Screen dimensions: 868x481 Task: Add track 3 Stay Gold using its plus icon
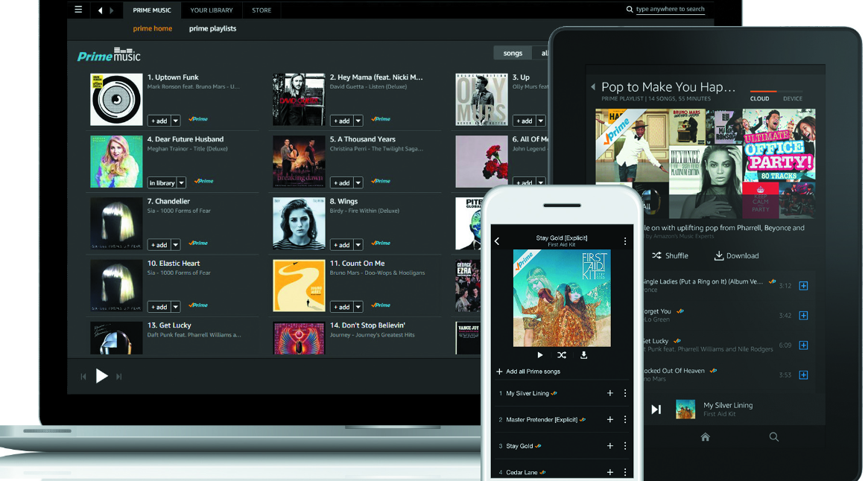click(610, 445)
